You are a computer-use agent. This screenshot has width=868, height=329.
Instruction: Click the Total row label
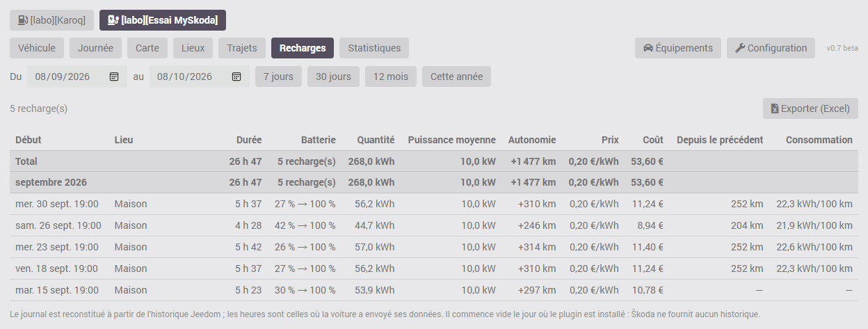click(26, 161)
